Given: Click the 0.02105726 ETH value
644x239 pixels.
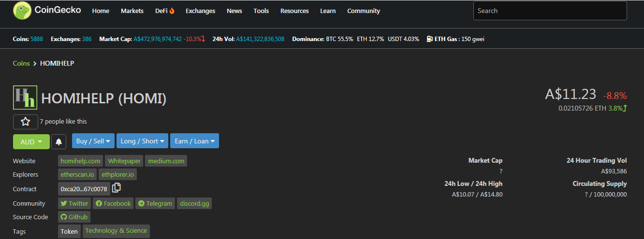Looking at the screenshot, I should click(x=582, y=108).
